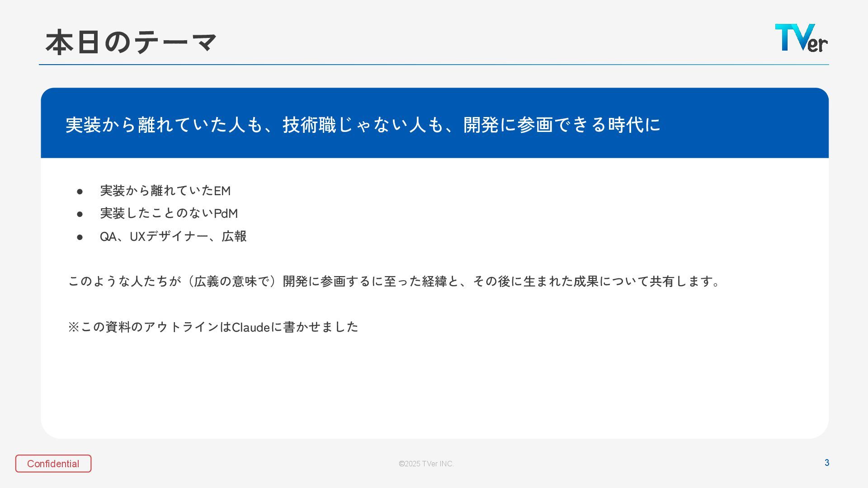868x488 pixels.
Task: Click the bullet 実装したことのないPdM
Action: point(169,213)
